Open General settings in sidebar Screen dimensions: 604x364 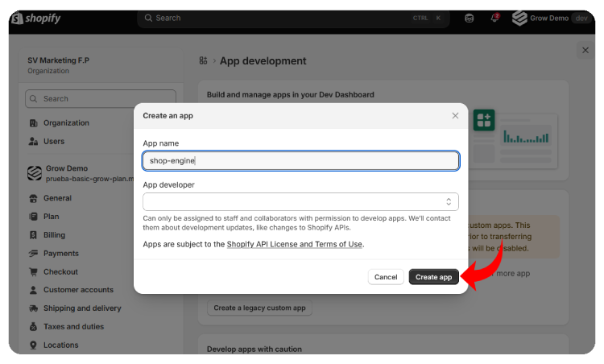tap(57, 198)
